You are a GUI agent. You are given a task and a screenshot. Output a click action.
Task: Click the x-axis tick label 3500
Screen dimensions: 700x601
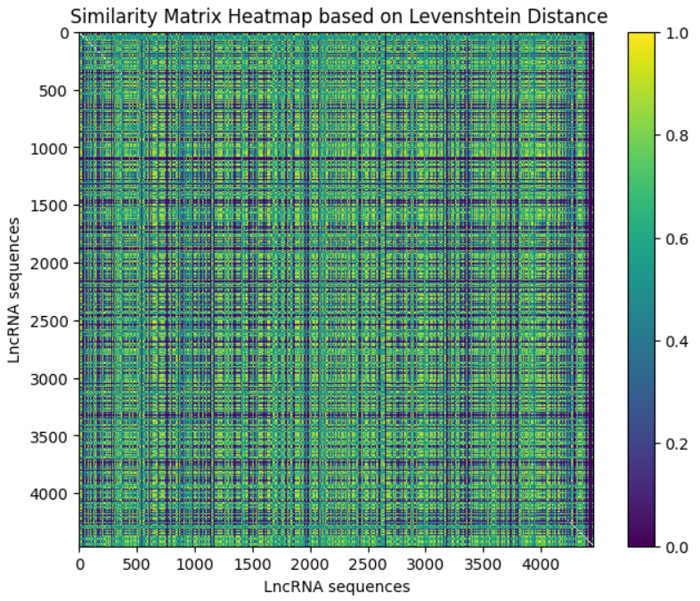coord(483,564)
